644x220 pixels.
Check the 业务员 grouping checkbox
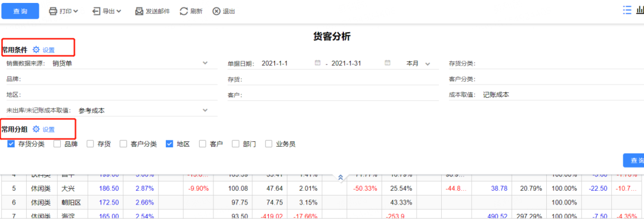(x=268, y=144)
